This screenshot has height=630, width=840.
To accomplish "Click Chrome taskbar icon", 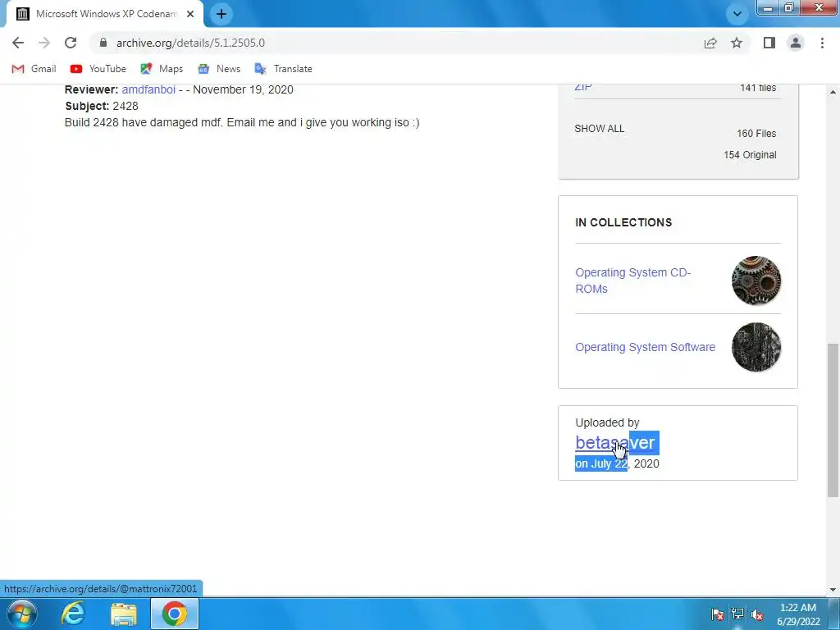I will click(x=175, y=614).
